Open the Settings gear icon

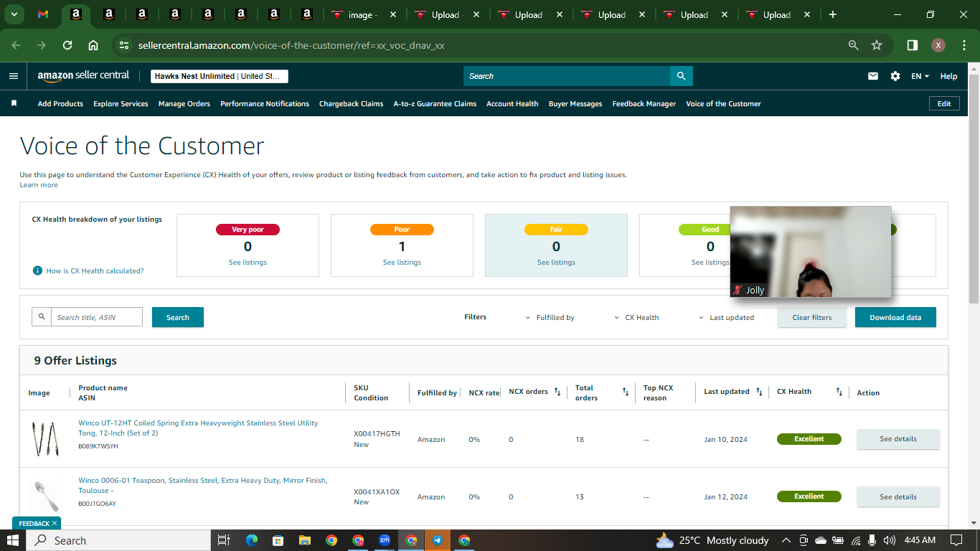pos(895,76)
